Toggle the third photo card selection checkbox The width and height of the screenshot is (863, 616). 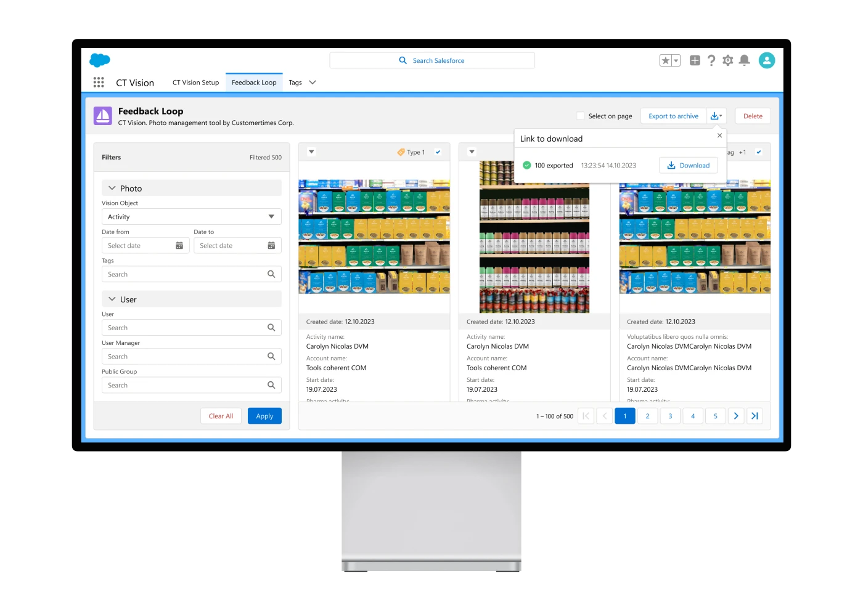point(759,152)
